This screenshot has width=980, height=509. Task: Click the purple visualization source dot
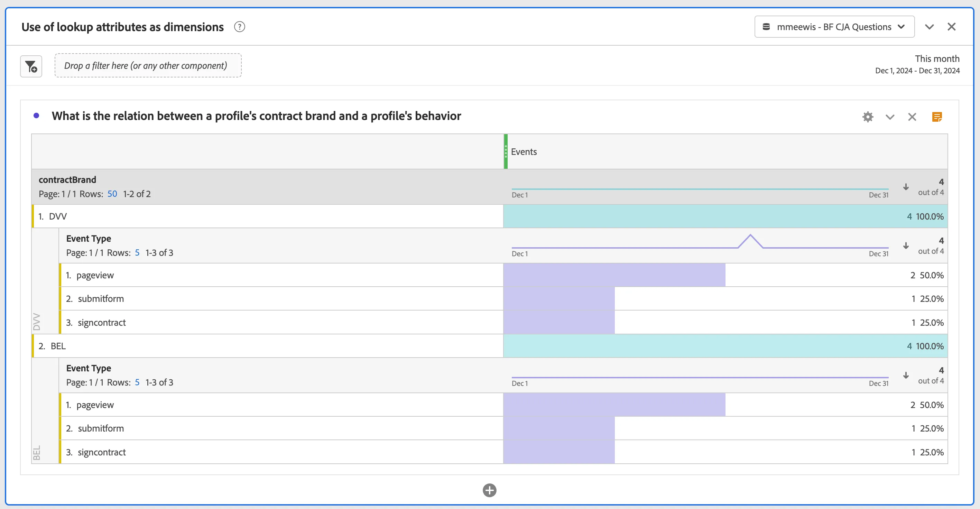pyautogui.click(x=37, y=115)
